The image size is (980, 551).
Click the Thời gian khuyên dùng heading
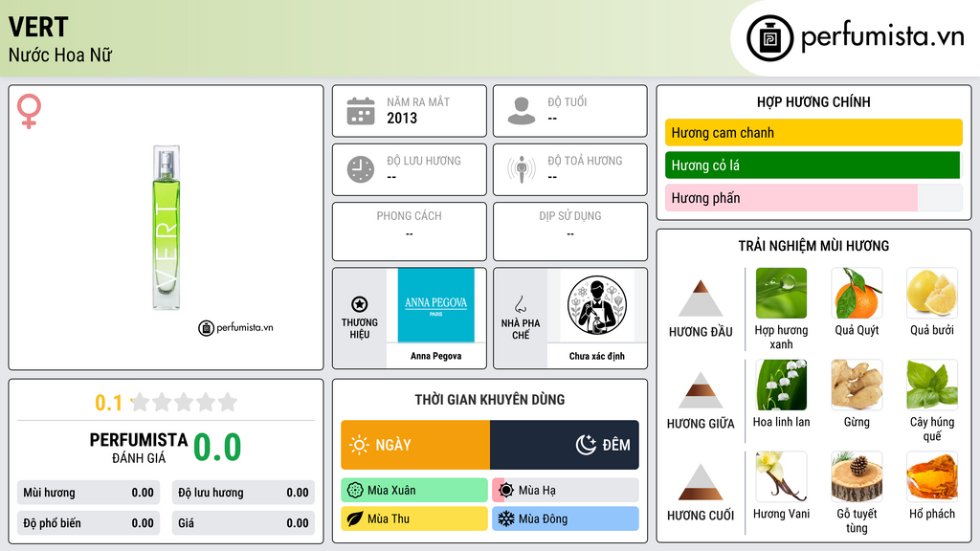[490, 400]
